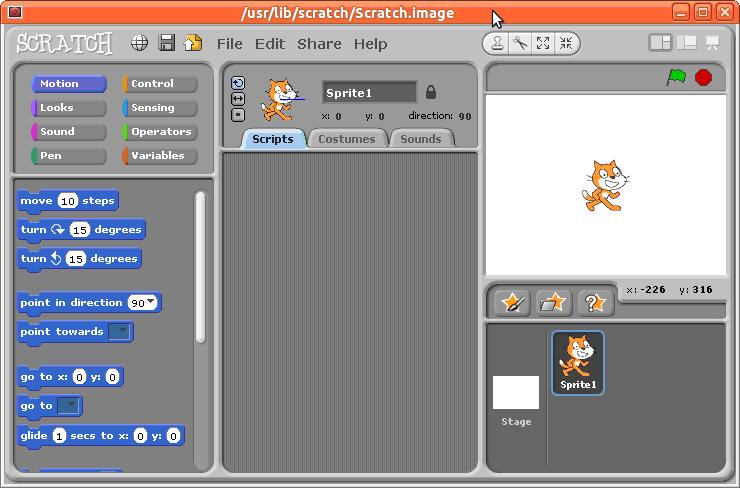
Task: Click the cat sprite on the stage
Action: (605, 185)
